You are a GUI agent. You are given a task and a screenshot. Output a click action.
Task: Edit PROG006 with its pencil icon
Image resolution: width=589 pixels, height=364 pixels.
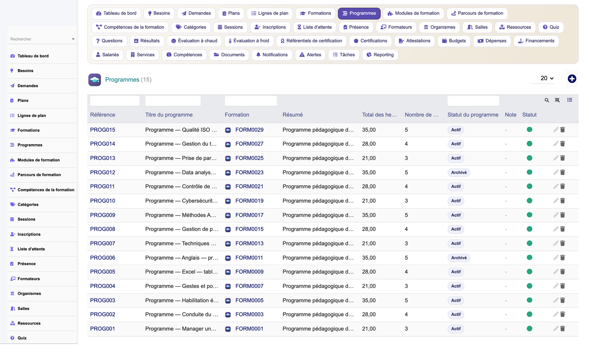coord(556,258)
